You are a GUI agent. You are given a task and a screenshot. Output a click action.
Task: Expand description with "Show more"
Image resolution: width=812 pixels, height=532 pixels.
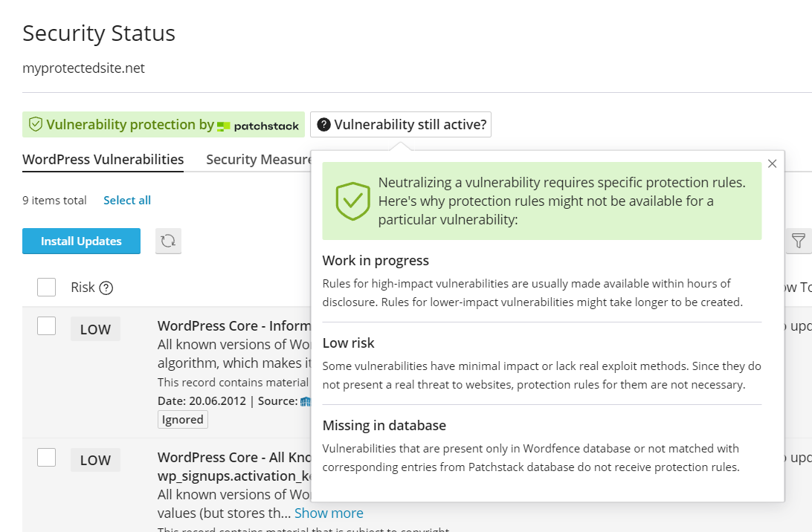[x=329, y=513]
